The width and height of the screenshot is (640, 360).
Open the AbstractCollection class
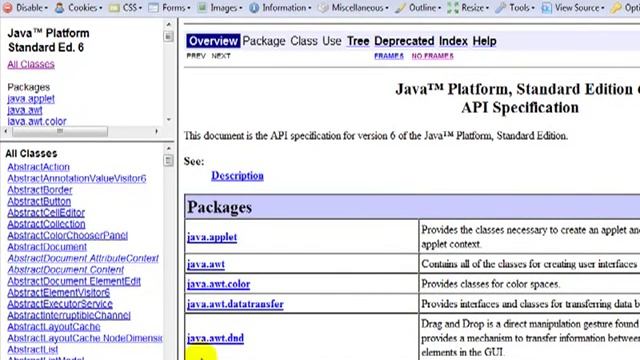pyautogui.click(x=46, y=224)
